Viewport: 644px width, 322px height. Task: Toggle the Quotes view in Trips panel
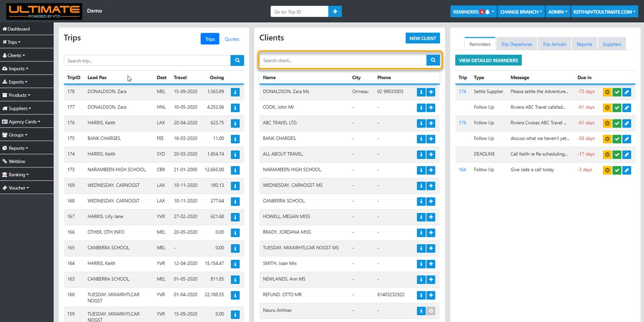[232, 39]
